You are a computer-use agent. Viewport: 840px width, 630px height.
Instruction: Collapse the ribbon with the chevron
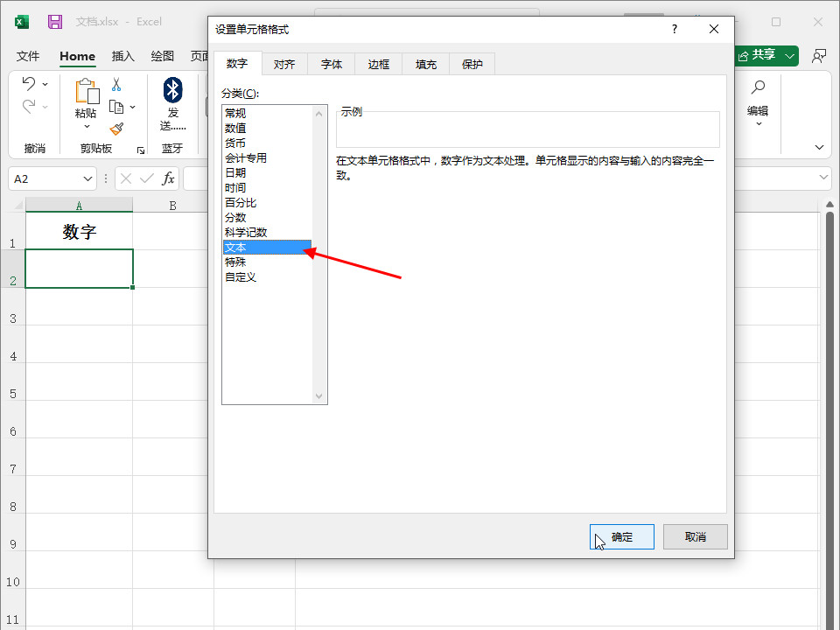819,147
